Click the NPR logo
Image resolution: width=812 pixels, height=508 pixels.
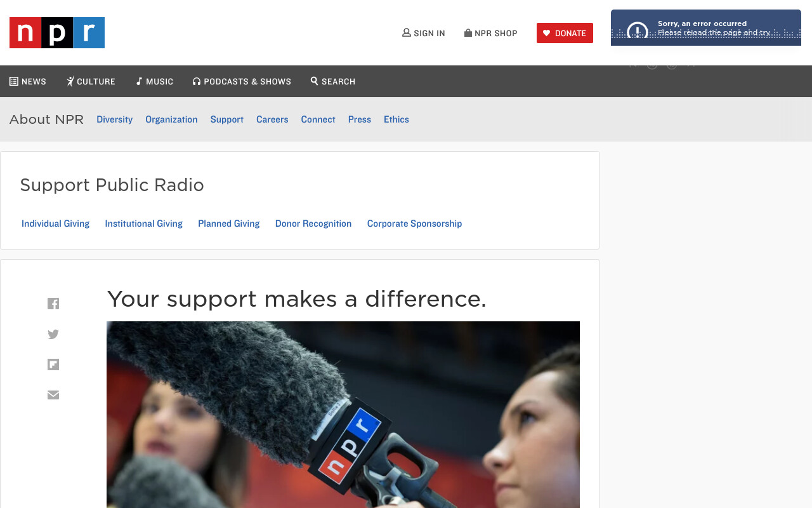tap(57, 32)
